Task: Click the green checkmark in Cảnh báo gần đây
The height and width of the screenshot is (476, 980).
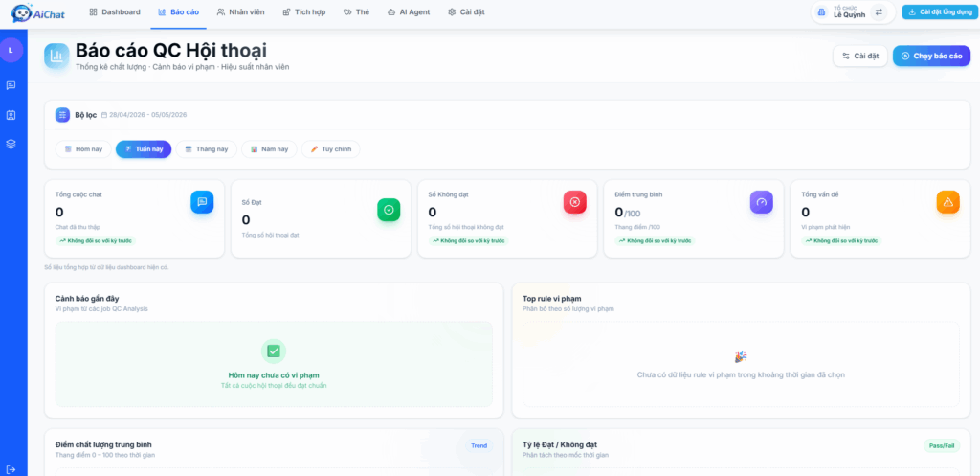Action: (x=274, y=351)
